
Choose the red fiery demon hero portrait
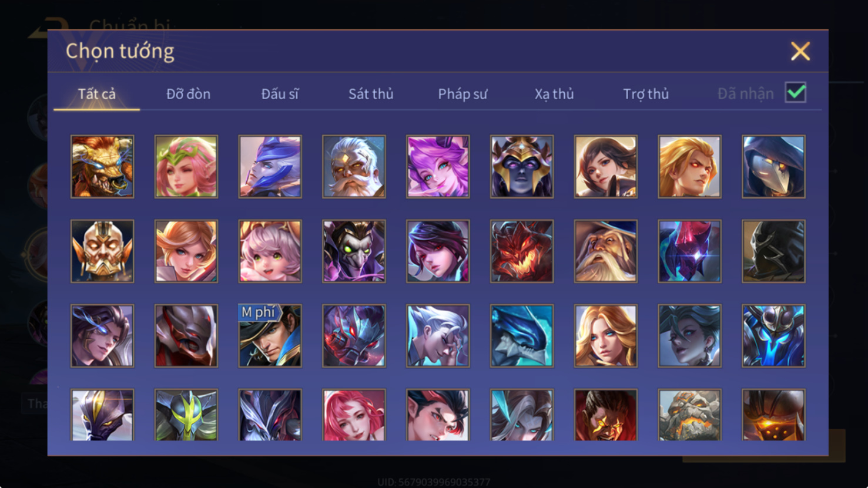click(522, 251)
